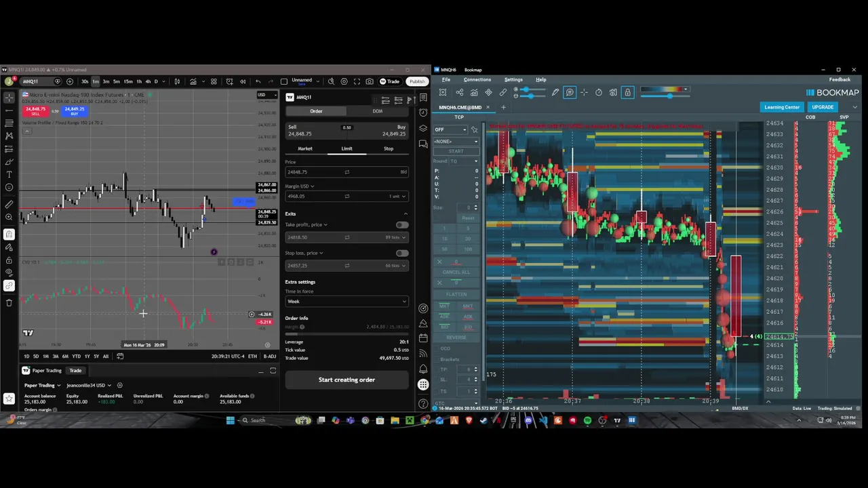The image size is (868, 488).
Task: Click Start creating order button
Action: tap(347, 380)
